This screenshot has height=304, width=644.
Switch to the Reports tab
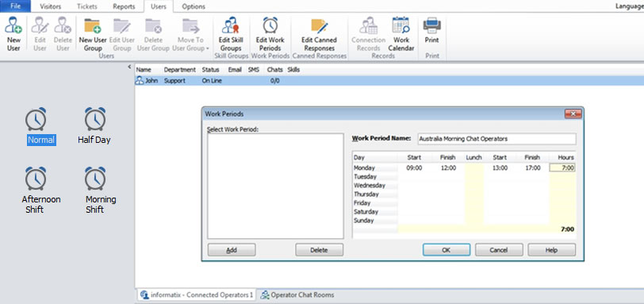[124, 6]
